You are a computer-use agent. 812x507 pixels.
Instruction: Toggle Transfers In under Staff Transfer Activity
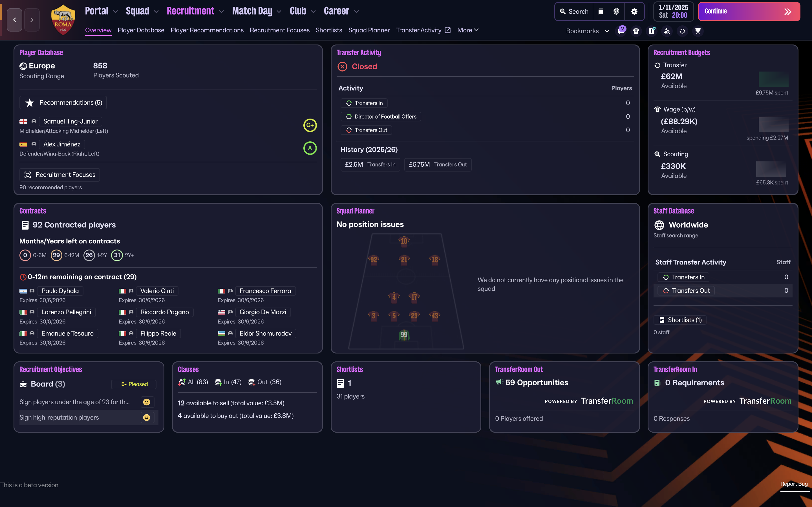pos(683,277)
